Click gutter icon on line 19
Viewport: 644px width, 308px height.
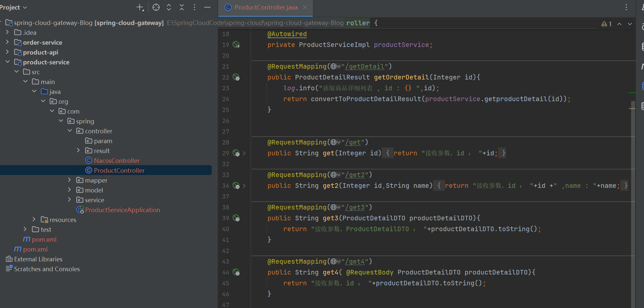pyautogui.click(x=236, y=45)
